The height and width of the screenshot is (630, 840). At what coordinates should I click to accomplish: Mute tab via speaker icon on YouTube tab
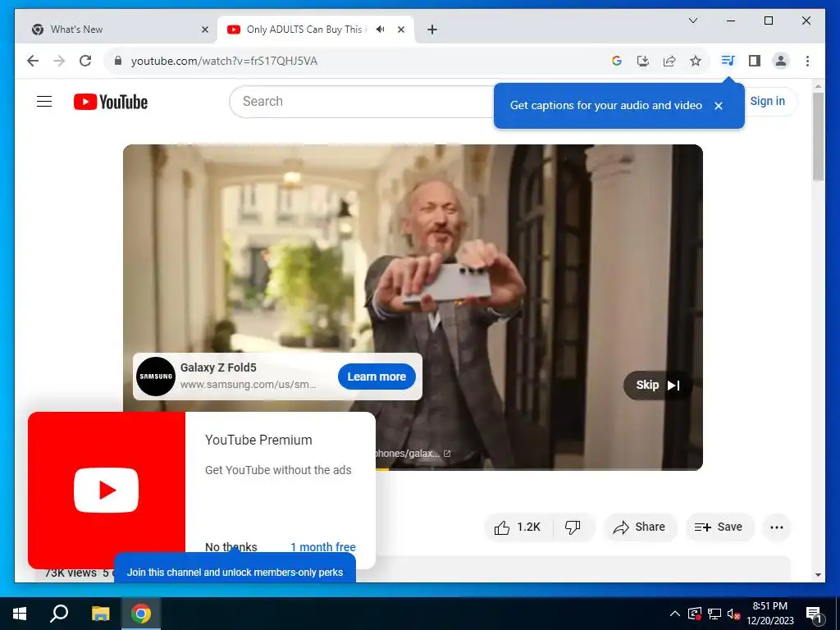[x=381, y=29]
